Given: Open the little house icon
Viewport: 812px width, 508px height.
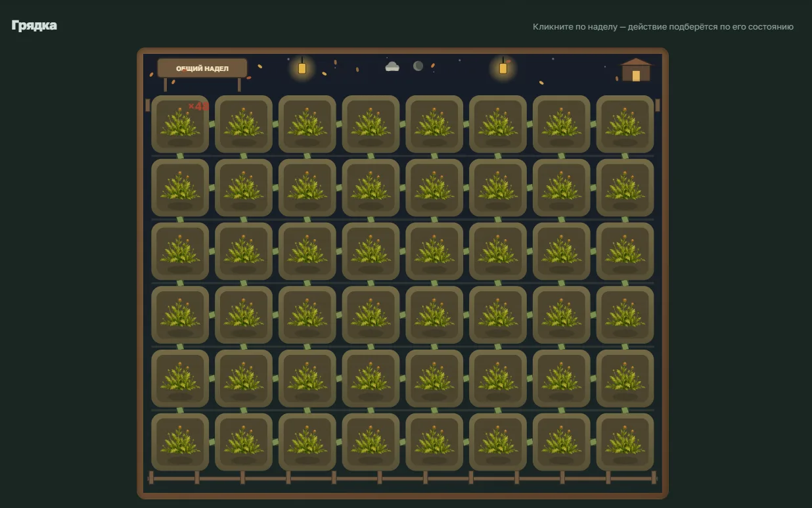Looking at the screenshot, I should pos(636,70).
